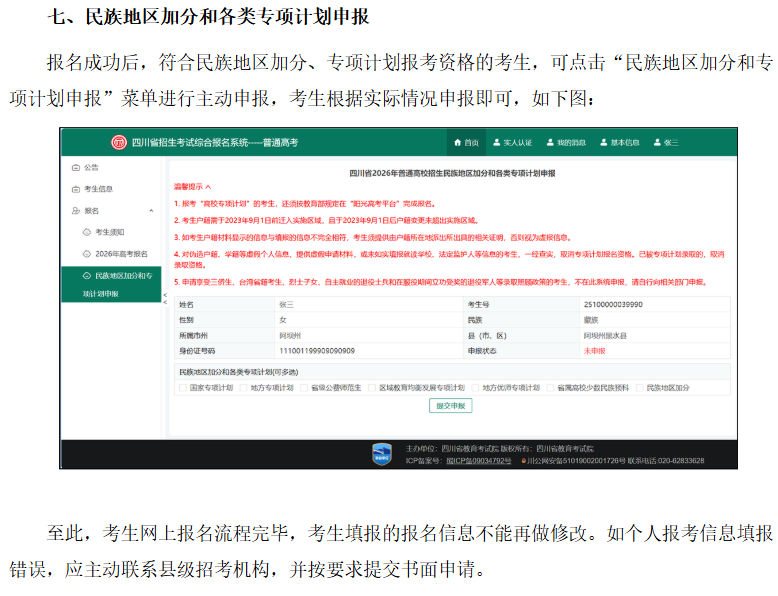Check the 国家专项计划 checkbox
Screen dimensions: 778x596
point(181,387)
